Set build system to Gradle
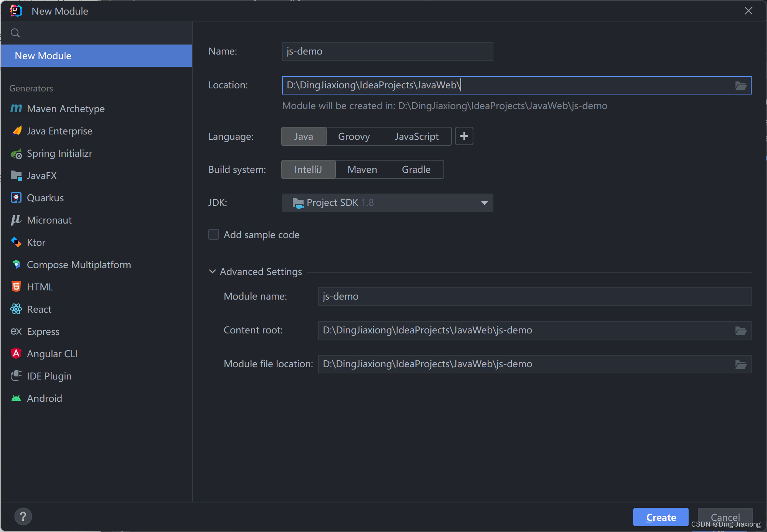This screenshot has height=532, width=767. coord(416,169)
